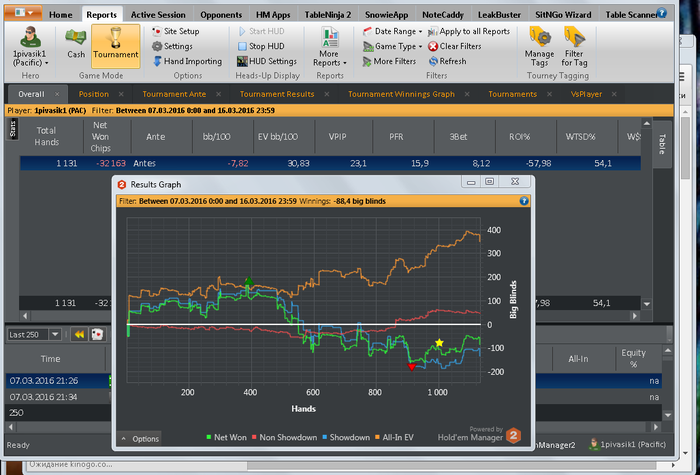
Task: Select the Position report tab
Action: (94, 94)
